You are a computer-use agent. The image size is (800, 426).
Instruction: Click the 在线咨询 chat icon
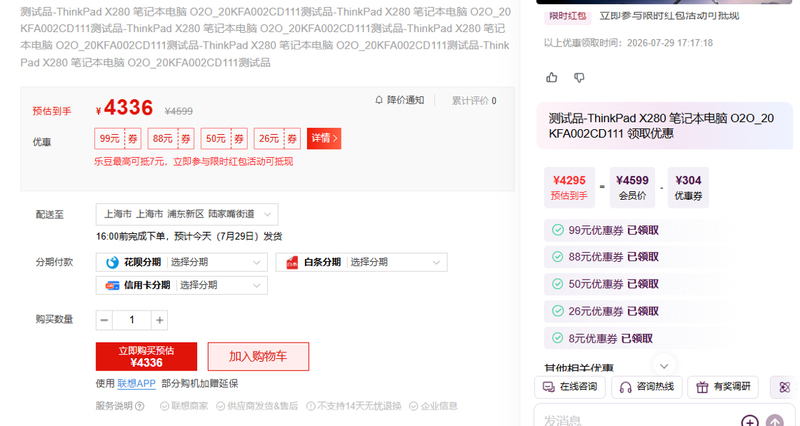[x=548, y=387]
